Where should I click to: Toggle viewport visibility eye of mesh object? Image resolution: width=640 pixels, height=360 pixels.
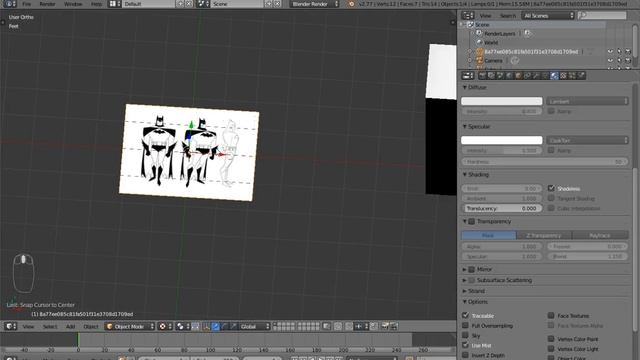pos(610,52)
